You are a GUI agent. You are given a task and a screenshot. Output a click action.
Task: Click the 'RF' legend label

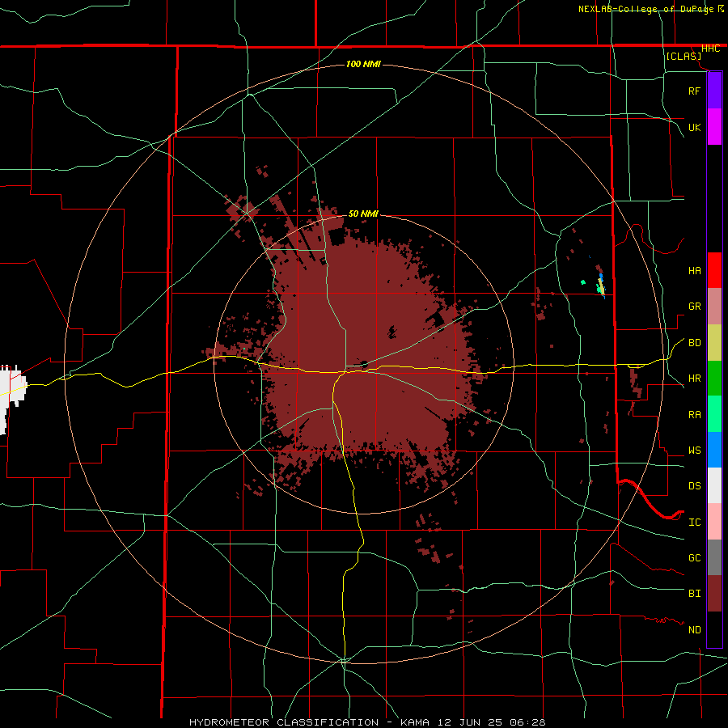[x=694, y=91]
